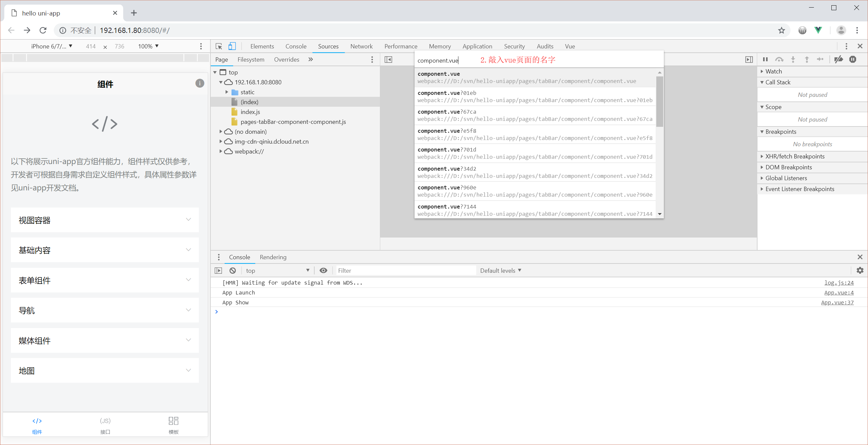Hide the navigator sidebar icon
Screen dimensions: 868x445
[388, 60]
